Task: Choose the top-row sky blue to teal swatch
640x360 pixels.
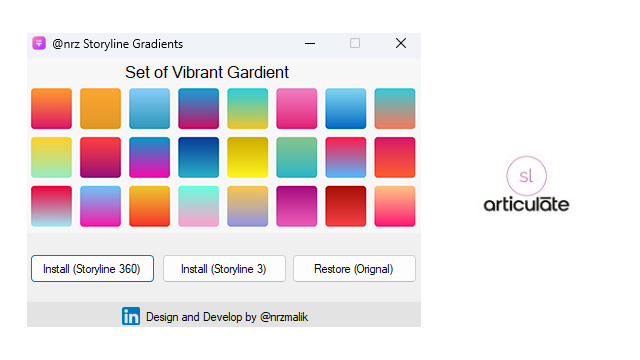Action: [x=149, y=109]
